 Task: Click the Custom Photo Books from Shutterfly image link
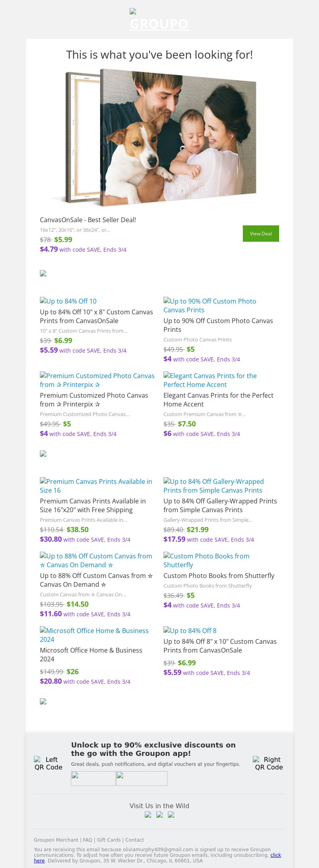(x=206, y=560)
